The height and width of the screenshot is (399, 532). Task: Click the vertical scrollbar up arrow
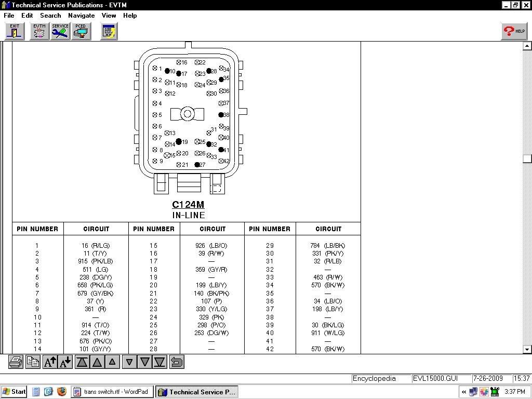(x=527, y=46)
